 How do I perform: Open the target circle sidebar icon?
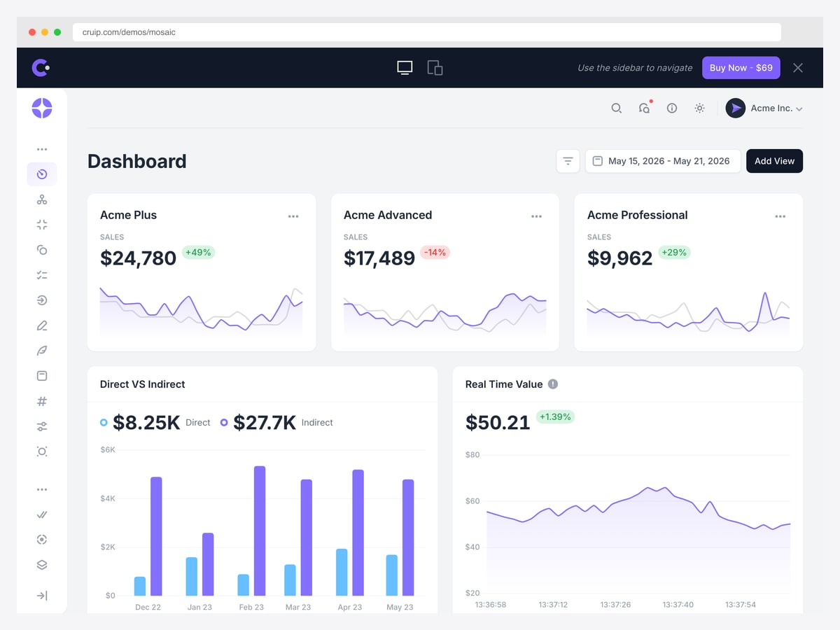[x=42, y=540]
